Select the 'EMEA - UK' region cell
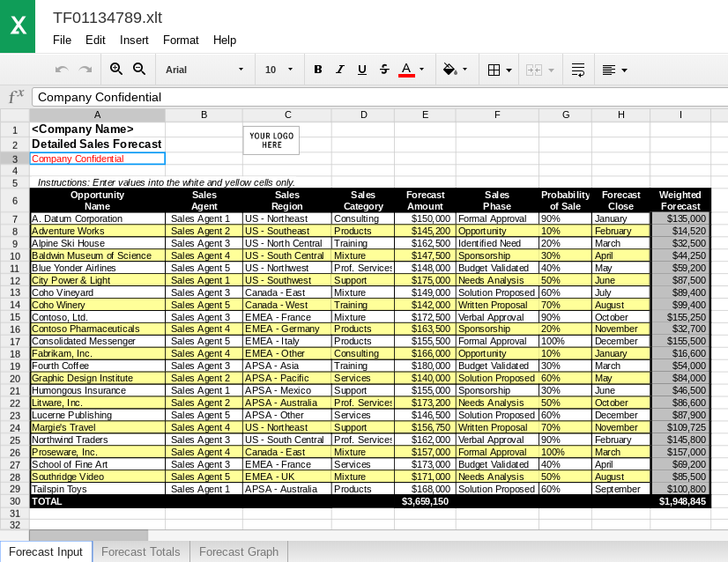This screenshot has height=562, width=728. click(287, 477)
